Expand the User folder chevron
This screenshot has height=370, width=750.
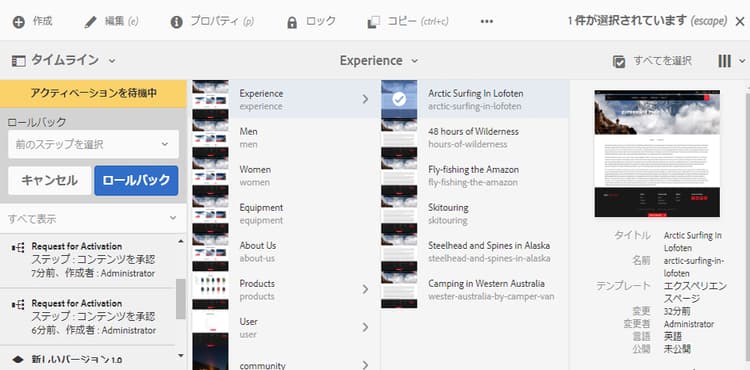365,327
